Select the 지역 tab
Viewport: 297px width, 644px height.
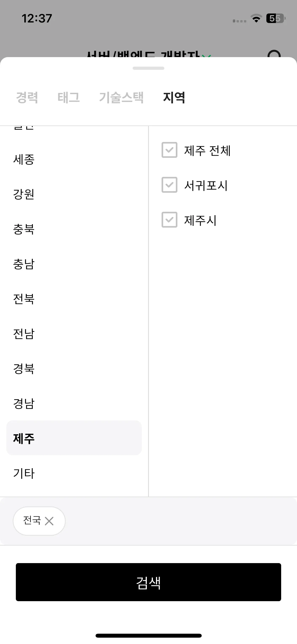pos(174,98)
